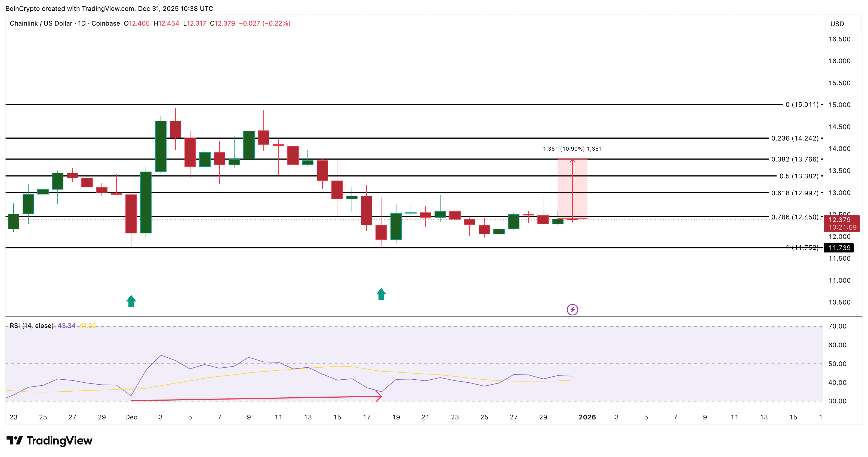868x457 pixels.
Task: Select the green up arrow near December 18
Action: pos(381,294)
